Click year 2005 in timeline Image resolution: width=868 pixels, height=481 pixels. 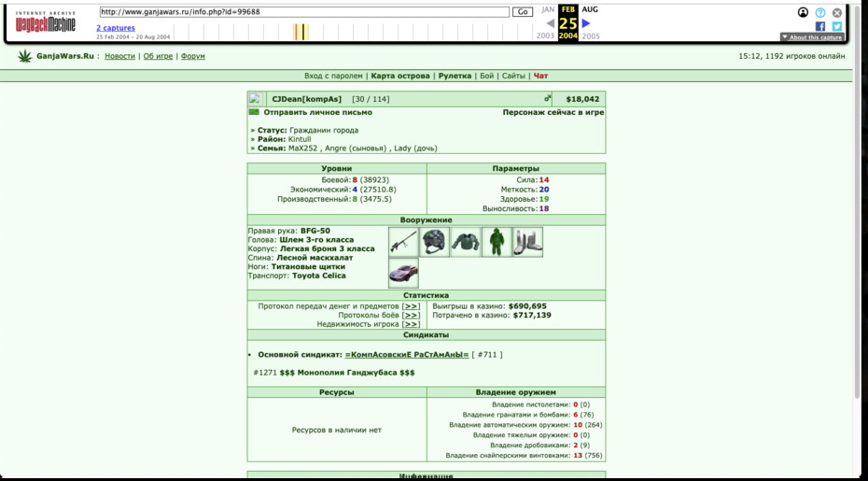coord(591,36)
